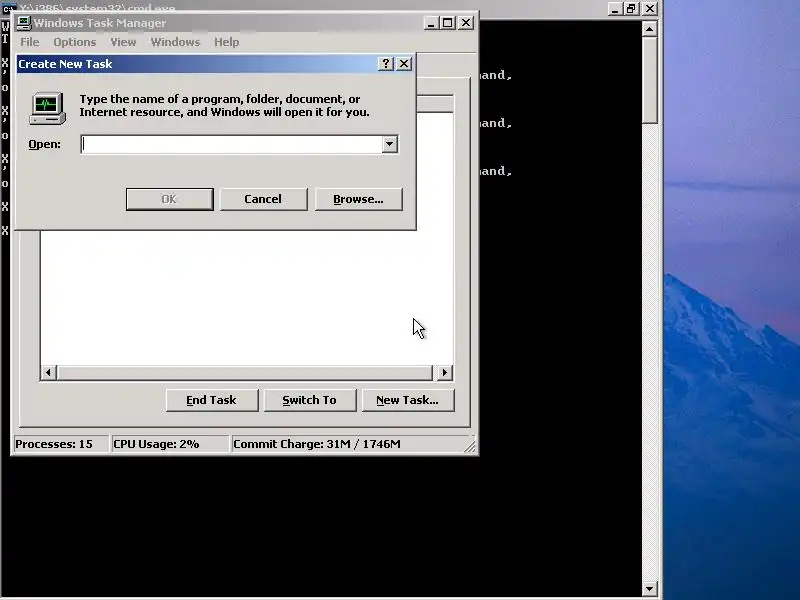Click the cmd window scroll up arrow
This screenshot has width=800, height=600.
tap(649, 29)
